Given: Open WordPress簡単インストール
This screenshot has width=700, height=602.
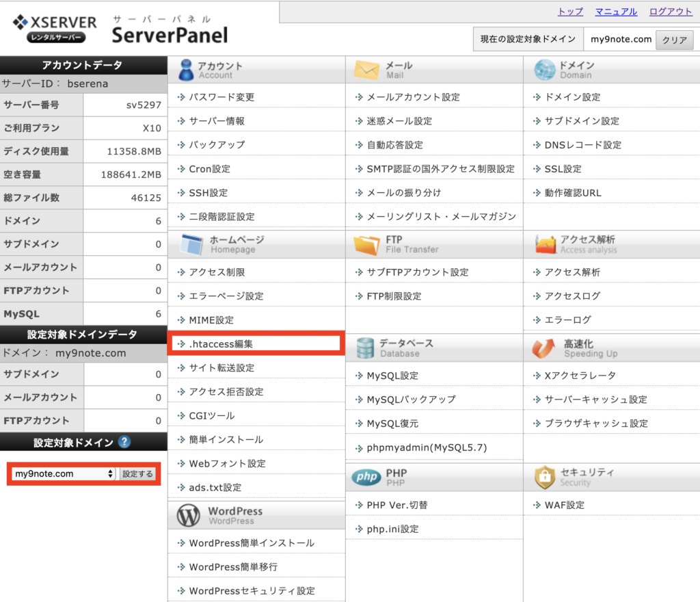Looking at the screenshot, I should [252, 543].
